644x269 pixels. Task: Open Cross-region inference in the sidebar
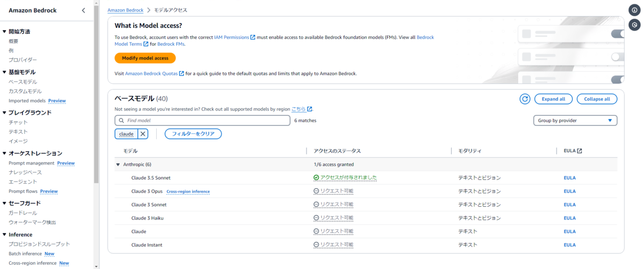click(33, 263)
